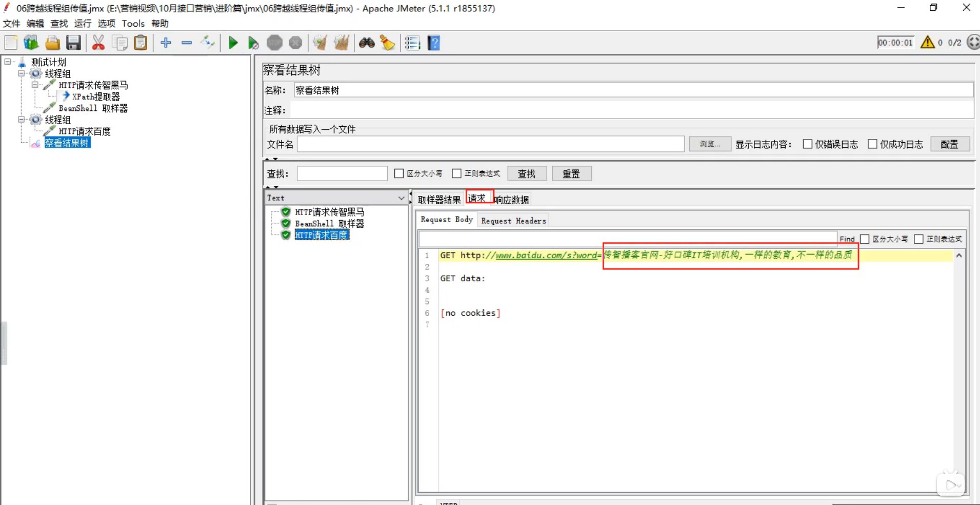Click the 配置 button
980x505 pixels.
pos(949,144)
